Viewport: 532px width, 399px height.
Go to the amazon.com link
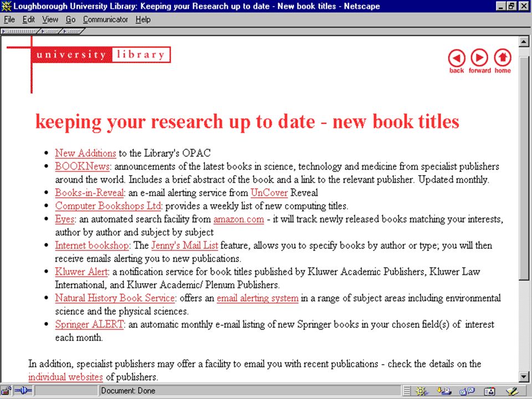click(x=238, y=219)
